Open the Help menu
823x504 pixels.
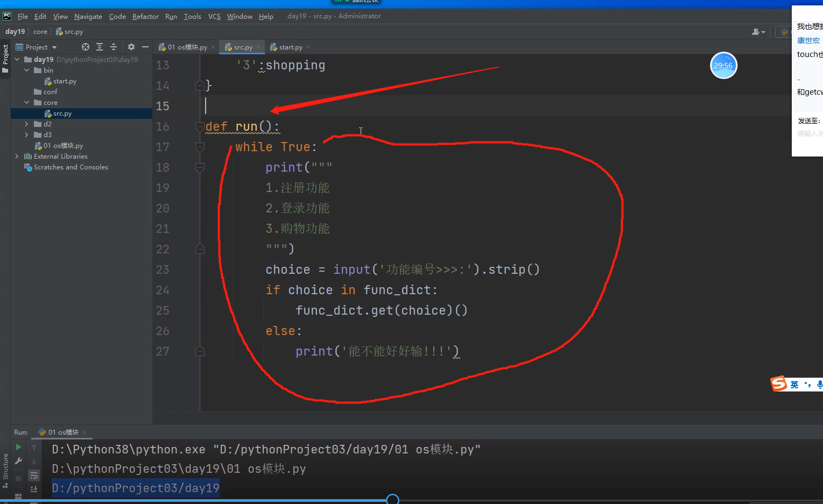tap(266, 16)
